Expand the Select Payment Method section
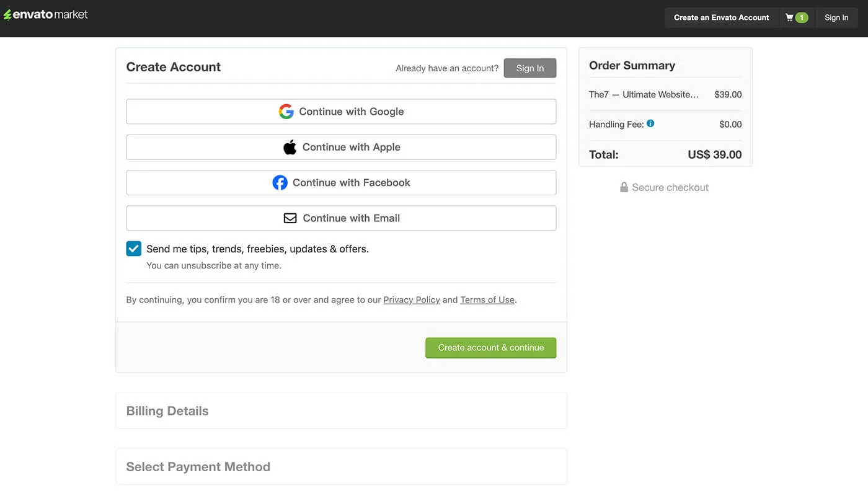868x496 pixels. [198, 466]
